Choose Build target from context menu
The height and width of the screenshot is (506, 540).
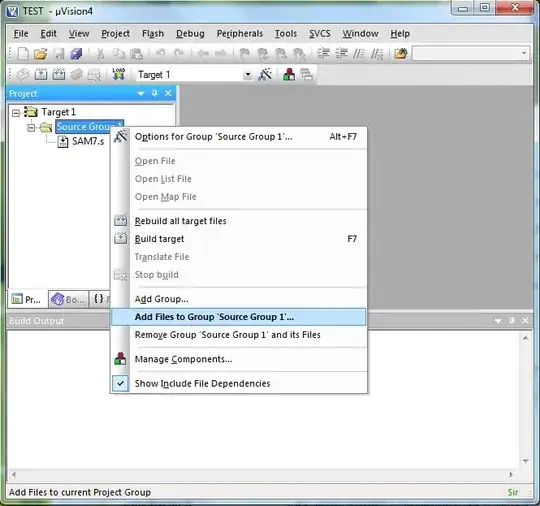[238, 239]
